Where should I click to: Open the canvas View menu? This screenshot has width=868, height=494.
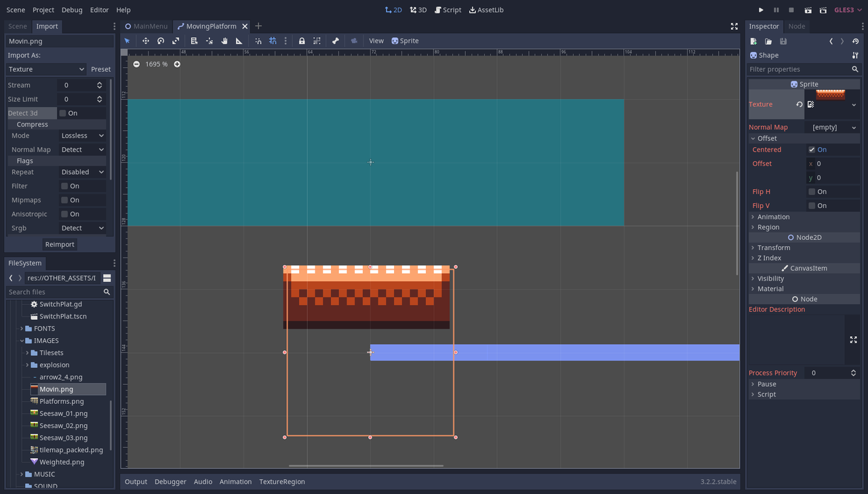click(x=376, y=41)
